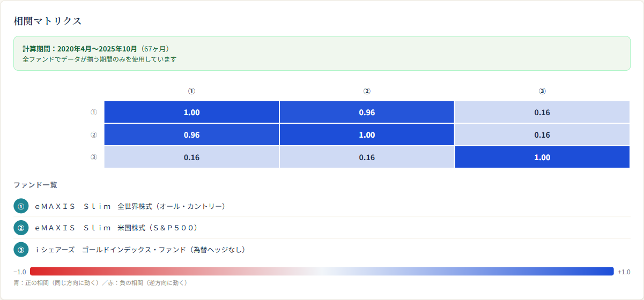Click column header ① of the matrix
Screen dimensions: 644x300
(x=191, y=91)
